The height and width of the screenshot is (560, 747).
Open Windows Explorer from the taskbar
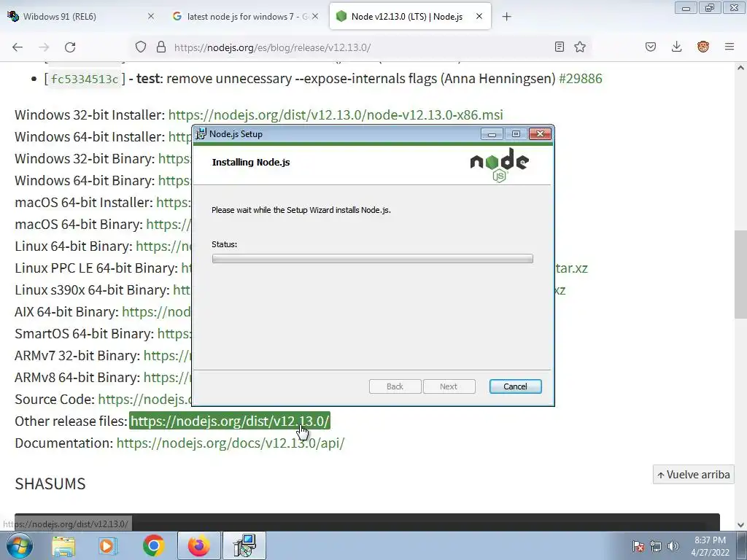tap(63, 545)
